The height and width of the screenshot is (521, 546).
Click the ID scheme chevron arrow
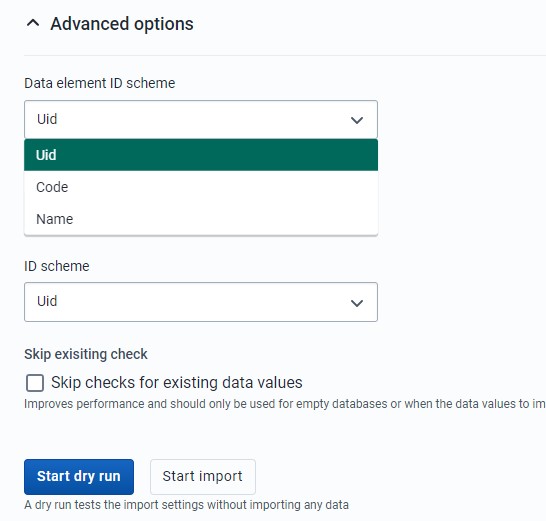(357, 303)
